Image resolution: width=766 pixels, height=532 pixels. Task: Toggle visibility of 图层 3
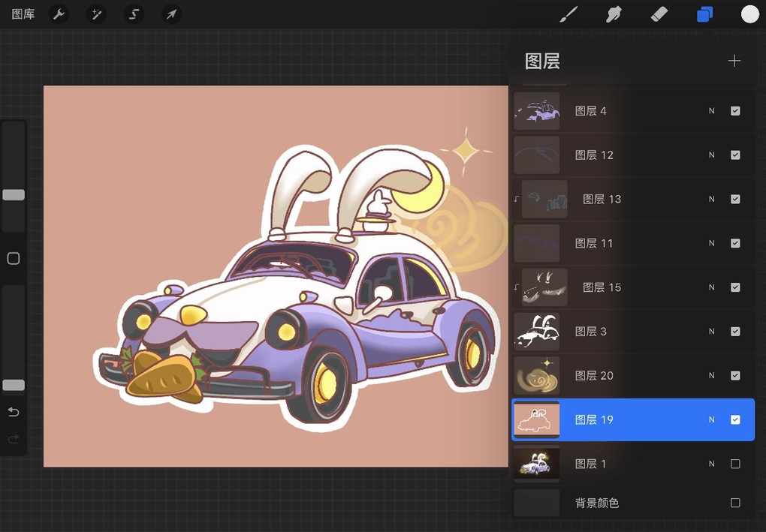[735, 332]
